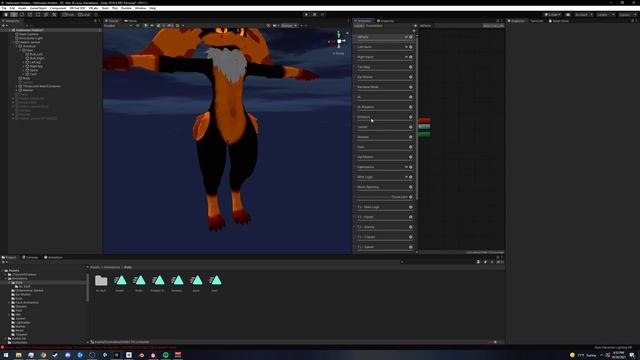Click the green Entry state node
Image resolution: width=640 pixels, height=360 pixels.
pyautogui.click(x=424, y=134)
